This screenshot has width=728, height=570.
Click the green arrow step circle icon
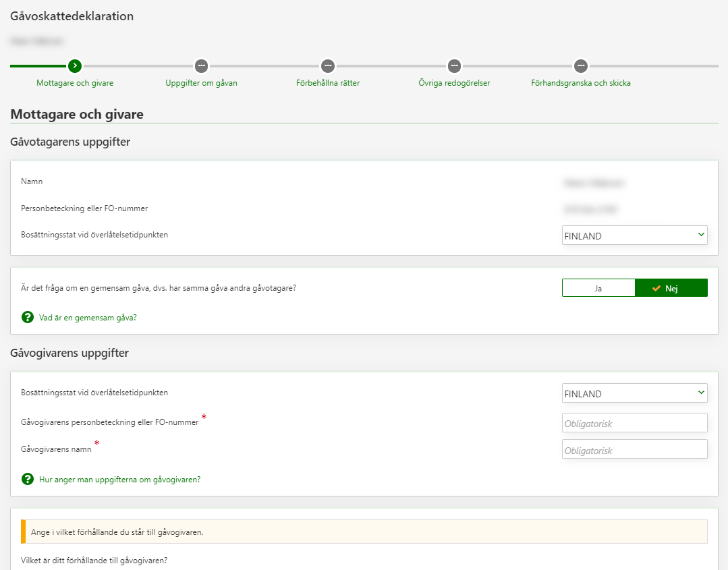click(75, 66)
